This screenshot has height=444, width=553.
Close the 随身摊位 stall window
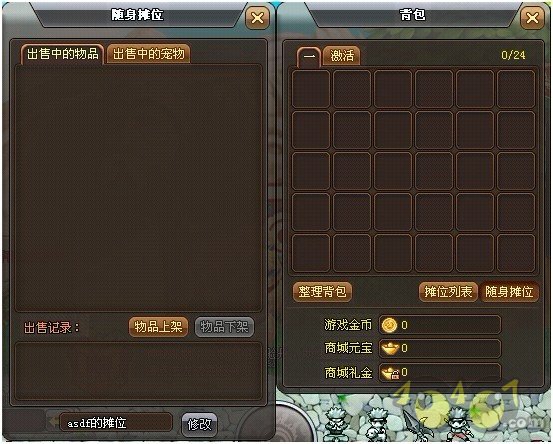[x=257, y=18]
